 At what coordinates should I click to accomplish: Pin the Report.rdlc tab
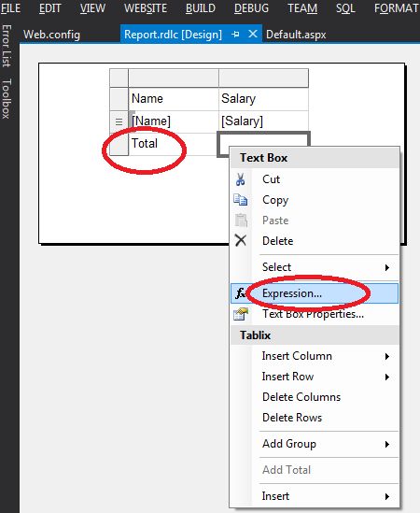click(x=235, y=34)
